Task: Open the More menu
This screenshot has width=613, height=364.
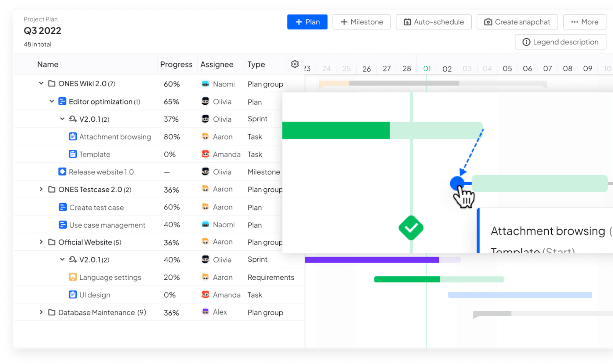Action: 584,22
